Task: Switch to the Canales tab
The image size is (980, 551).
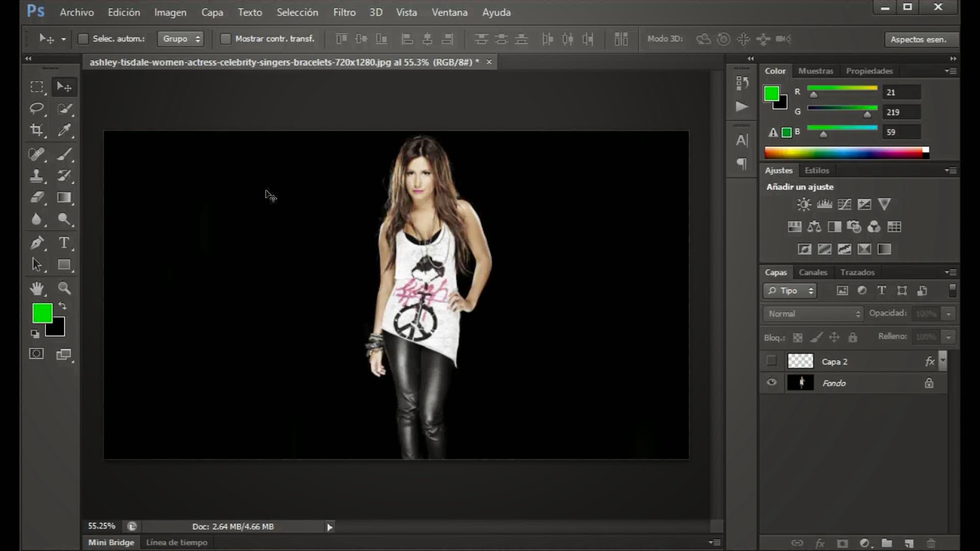Action: coord(813,272)
